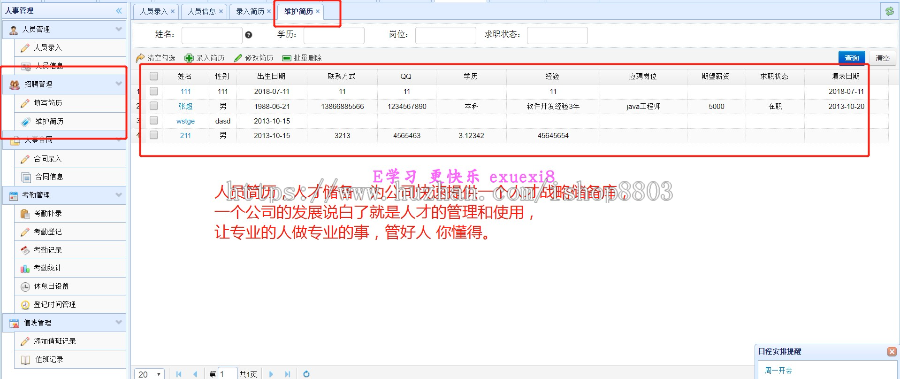Check the row with gender dasd
Image resolution: width=900 pixels, height=379 pixels.
pyautogui.click(x=154, y=121)
